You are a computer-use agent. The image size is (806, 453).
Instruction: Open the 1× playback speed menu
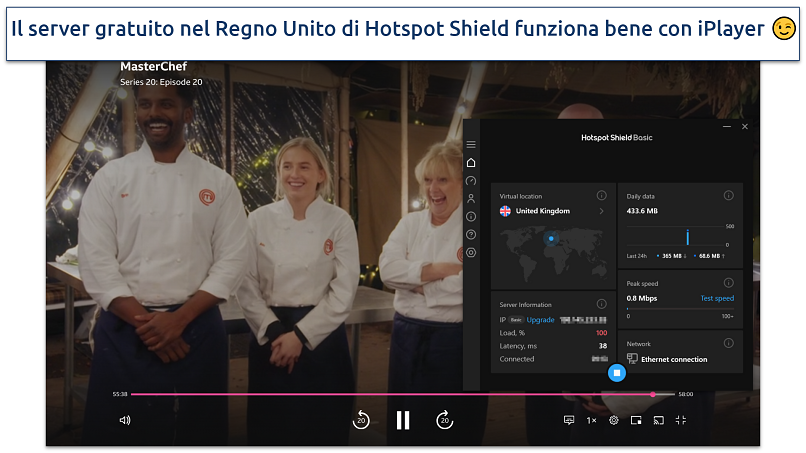click(591, 421)
